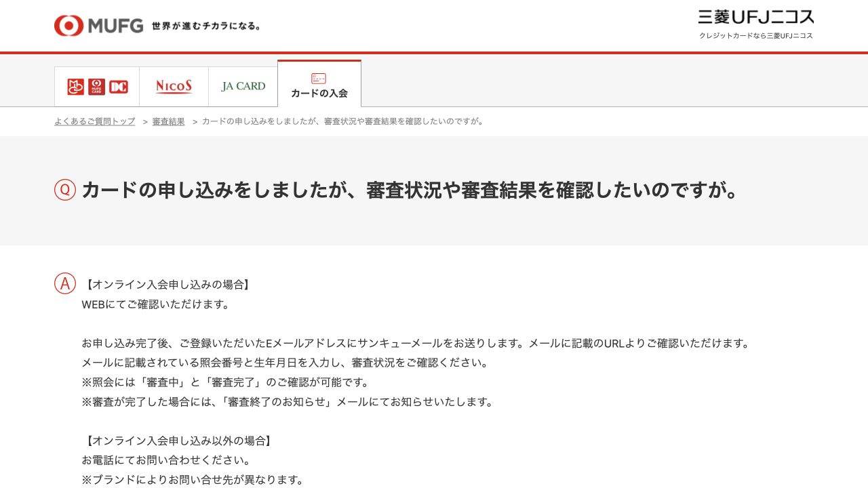Click 【オンライン入会申し込み以外の場合】 heading text
The width and height of the screenshot is (868, 488).
(x=178, y=441)
